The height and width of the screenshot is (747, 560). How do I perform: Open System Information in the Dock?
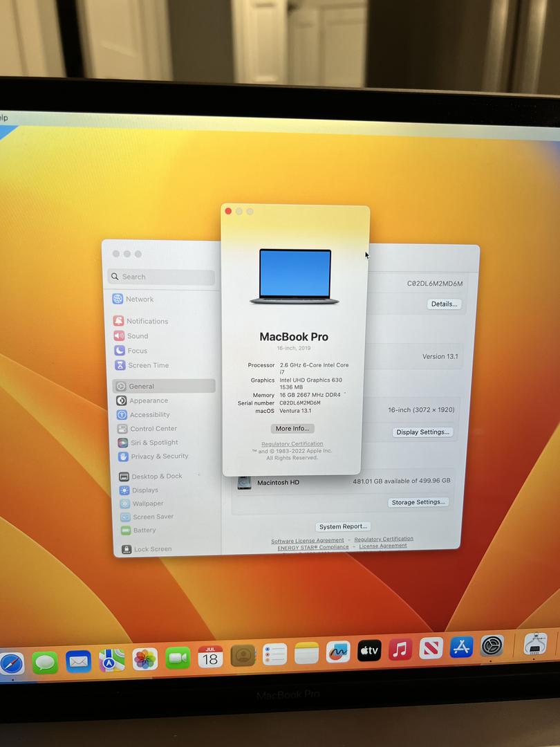(535, 643)
